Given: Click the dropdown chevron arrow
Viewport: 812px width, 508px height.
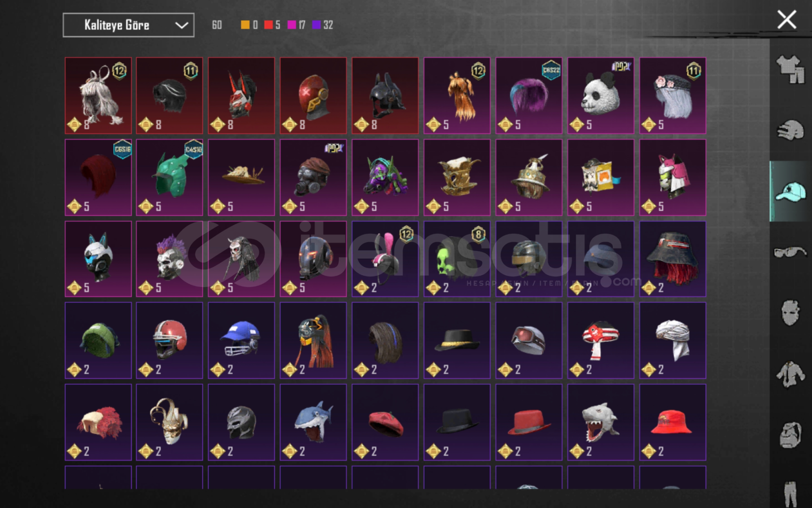Looking at the screenshot, I should 181,25.
